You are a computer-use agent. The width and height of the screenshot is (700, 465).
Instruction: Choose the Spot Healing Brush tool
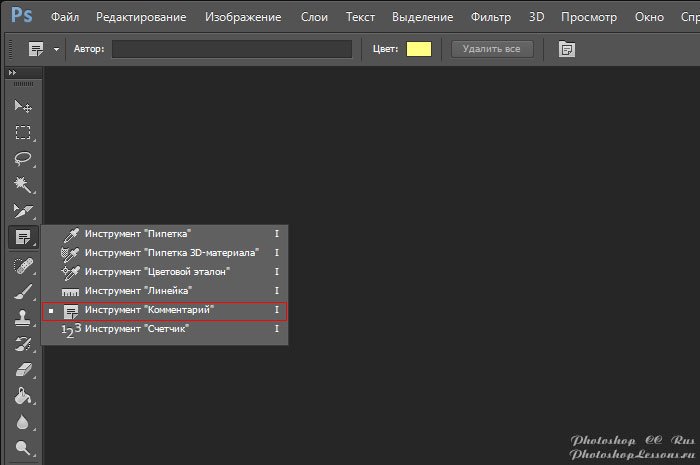[x=22, y=266]
